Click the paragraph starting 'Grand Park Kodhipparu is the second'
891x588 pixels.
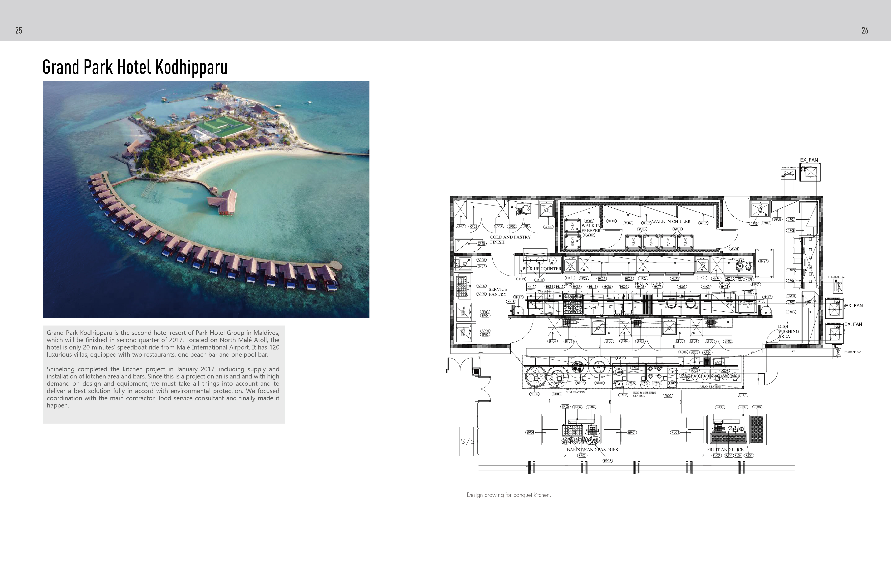pos(163,343)
